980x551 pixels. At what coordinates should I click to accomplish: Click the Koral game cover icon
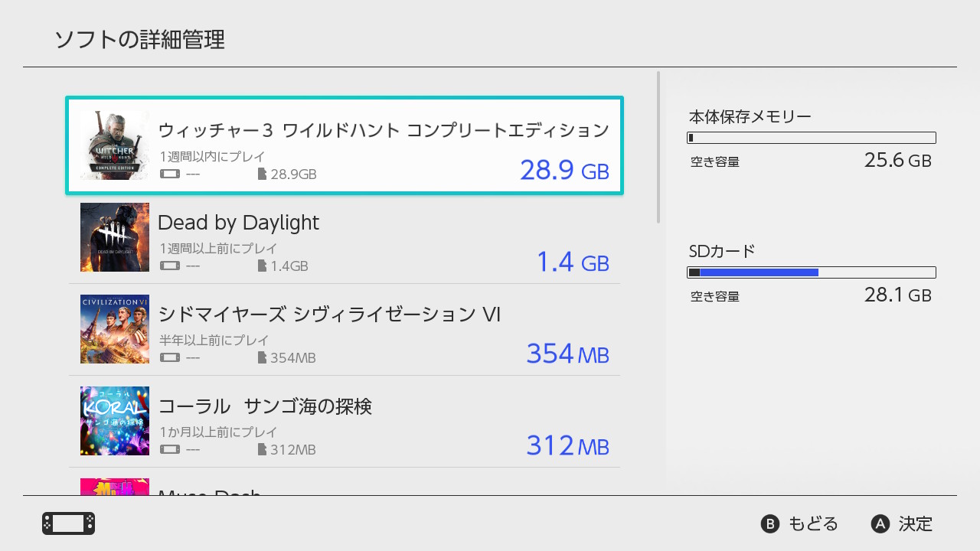click(115, 421)
